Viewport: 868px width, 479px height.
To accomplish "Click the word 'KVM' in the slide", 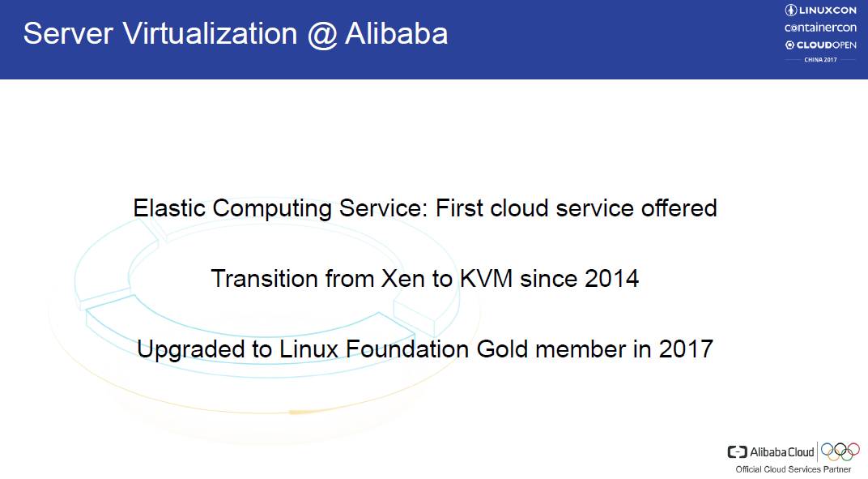I will [x=487, y=279].
